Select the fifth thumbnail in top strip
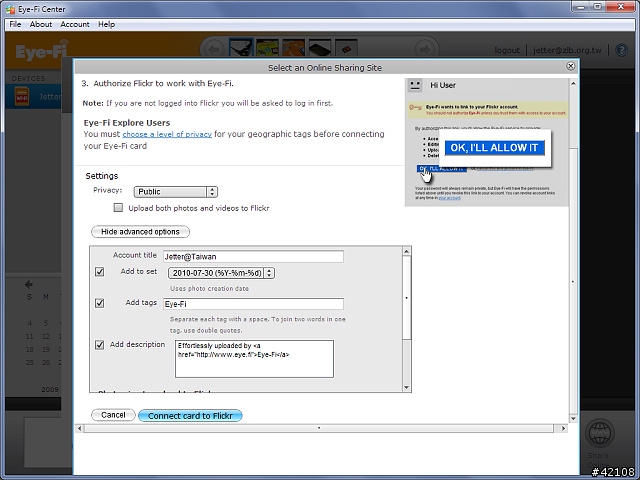This screenshot has width=640, height=480. point(346,48)
